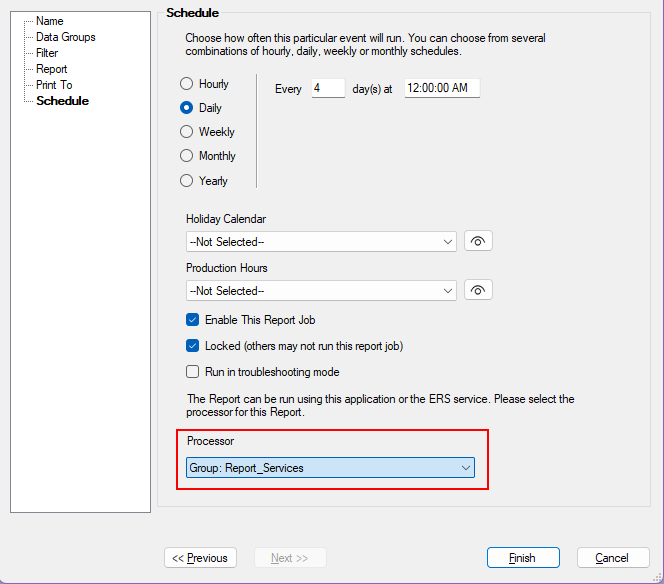Open the Print To step
The height and width of the screenshot is (584, 664).
click(54, 85)
